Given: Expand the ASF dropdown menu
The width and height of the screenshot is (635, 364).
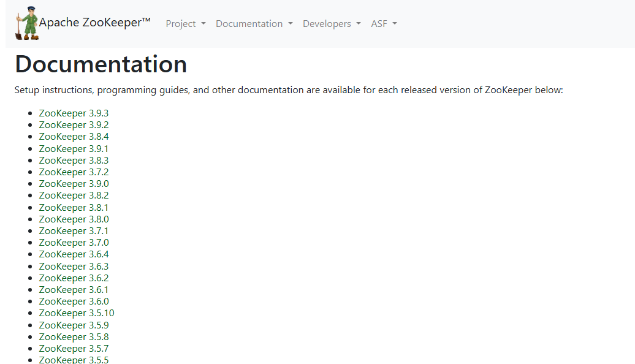Looking at the screenshot, I should (384, 24).
